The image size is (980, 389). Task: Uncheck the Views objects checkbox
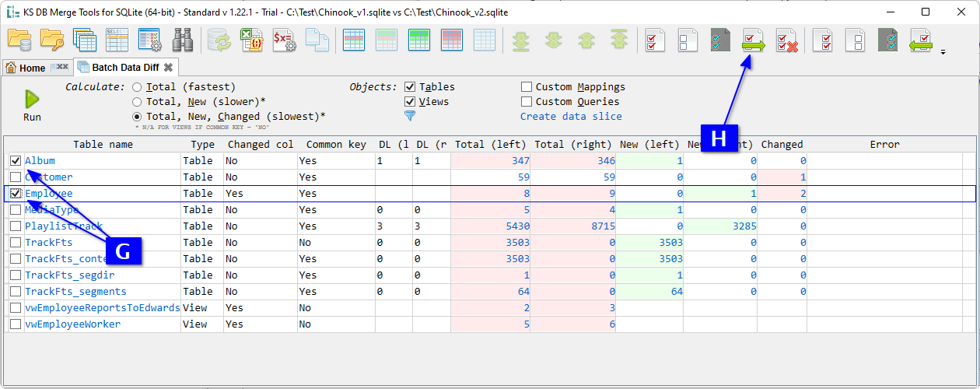tap(410, 102)
